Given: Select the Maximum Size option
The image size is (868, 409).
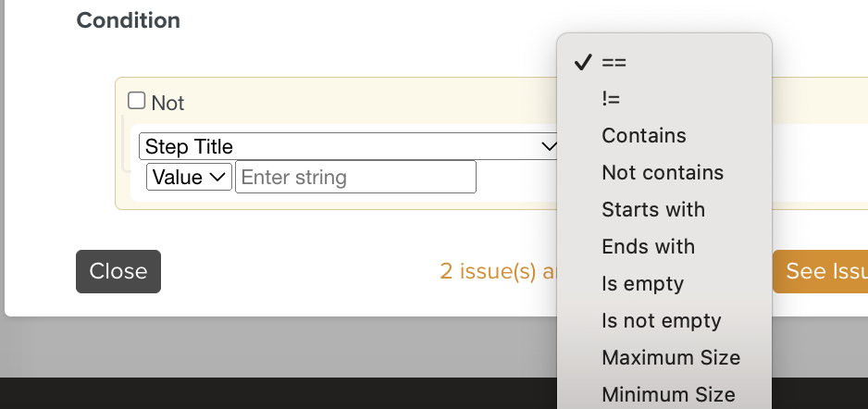Looking at the screenshot, I should pos(671,358).
